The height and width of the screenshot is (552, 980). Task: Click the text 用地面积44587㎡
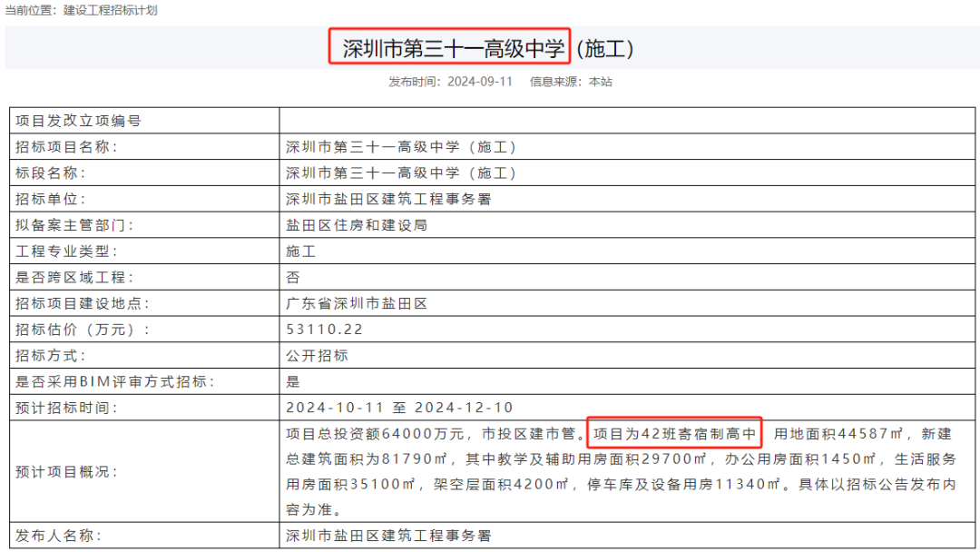point(838,433)
